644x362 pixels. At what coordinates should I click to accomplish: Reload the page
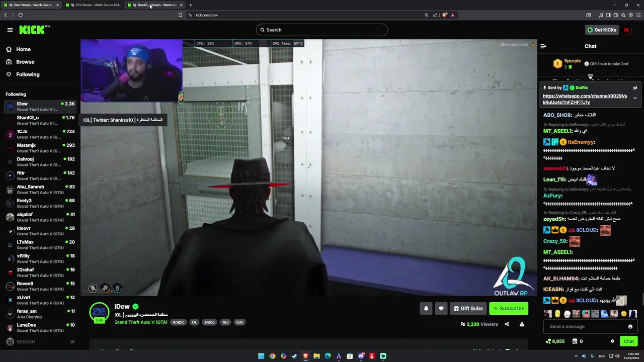(x=21, y=15)
